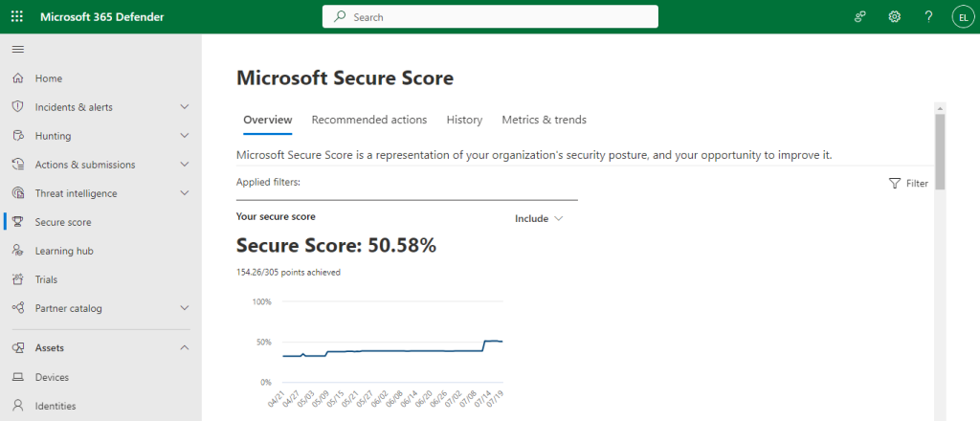This screenshot has width=980, height=421.
Task: Click the Home house icon
Action: [x=18, y=78]
